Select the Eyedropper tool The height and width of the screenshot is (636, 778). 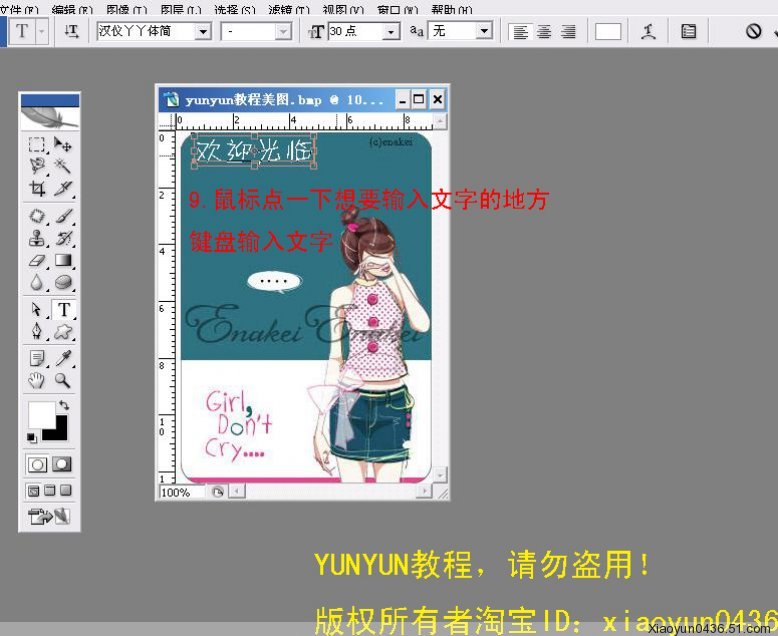click(x=63, y=358)
